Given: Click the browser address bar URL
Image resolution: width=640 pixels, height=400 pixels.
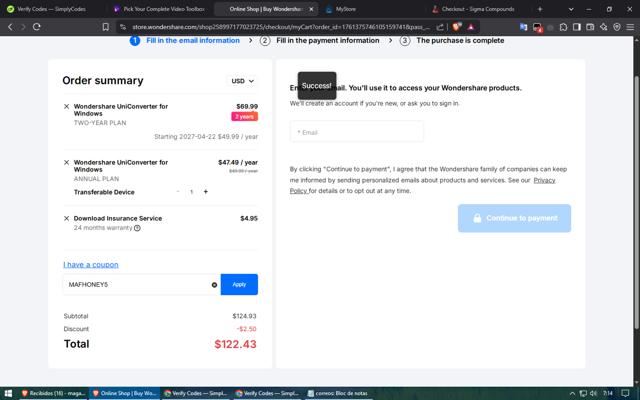Looking at the screenshot, I should [281, 27].
